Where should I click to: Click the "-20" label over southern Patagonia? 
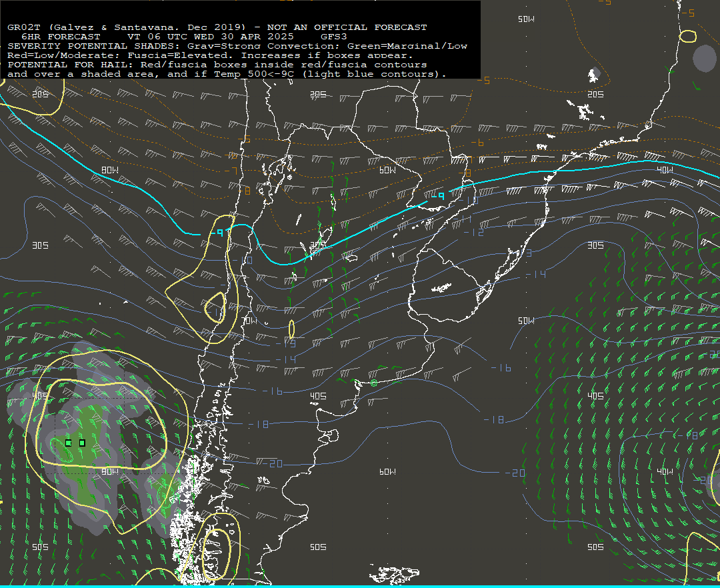[273, 463]
